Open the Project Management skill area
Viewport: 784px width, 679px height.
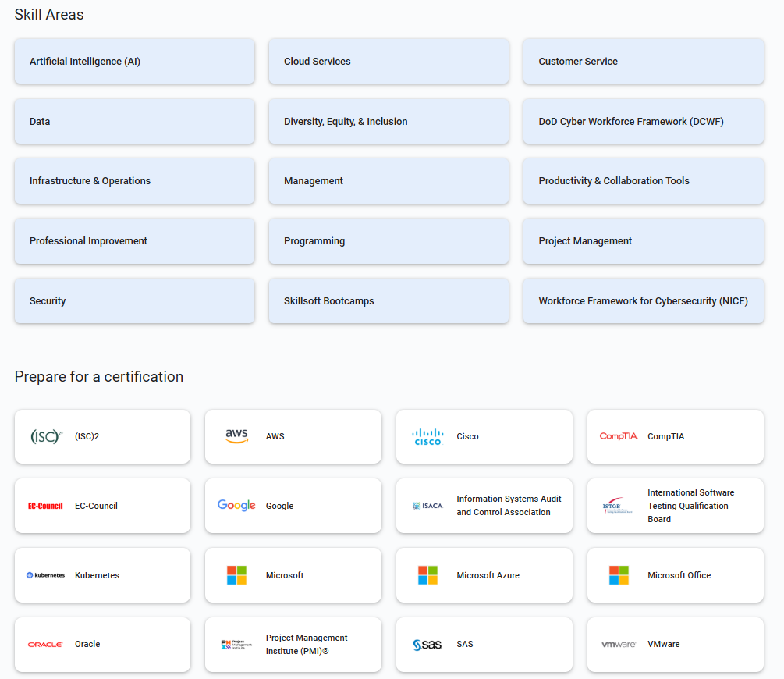point(644,240)
